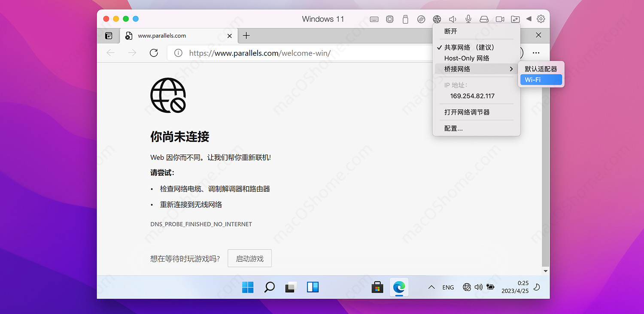
Task: Click the shared folders icon in Parallels toolbar
Action: pyautogui.click(x=515, y=19)
